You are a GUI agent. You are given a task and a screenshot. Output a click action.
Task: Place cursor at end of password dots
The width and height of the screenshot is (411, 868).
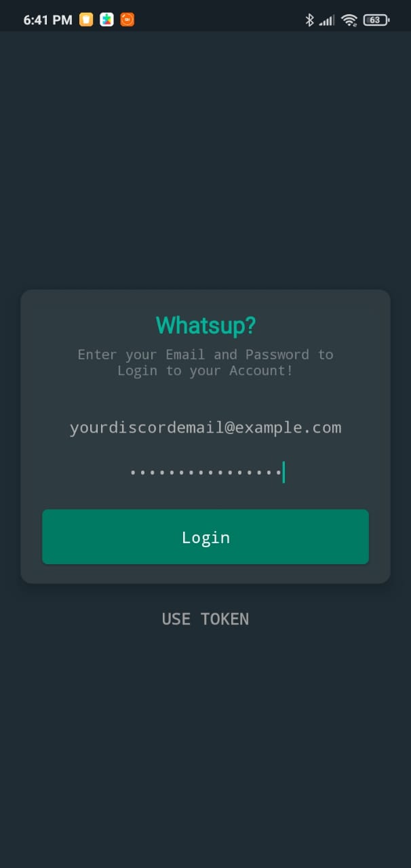click(x=283, y=472)
